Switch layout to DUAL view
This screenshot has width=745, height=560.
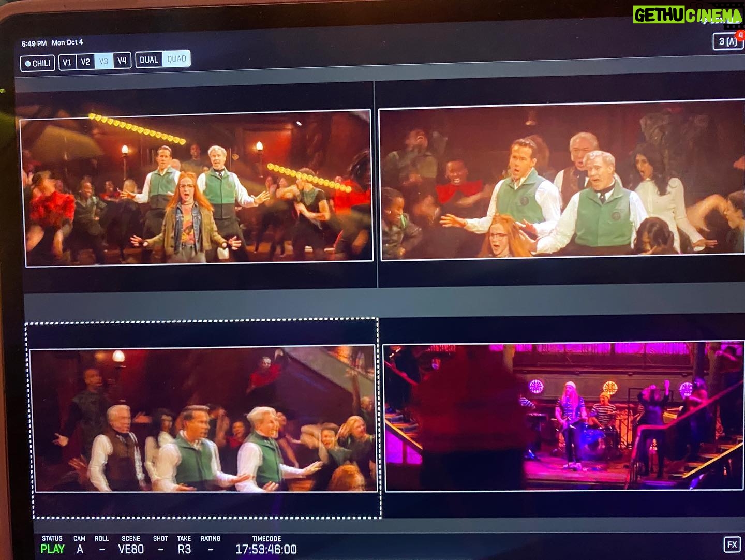tap(149, 60)
